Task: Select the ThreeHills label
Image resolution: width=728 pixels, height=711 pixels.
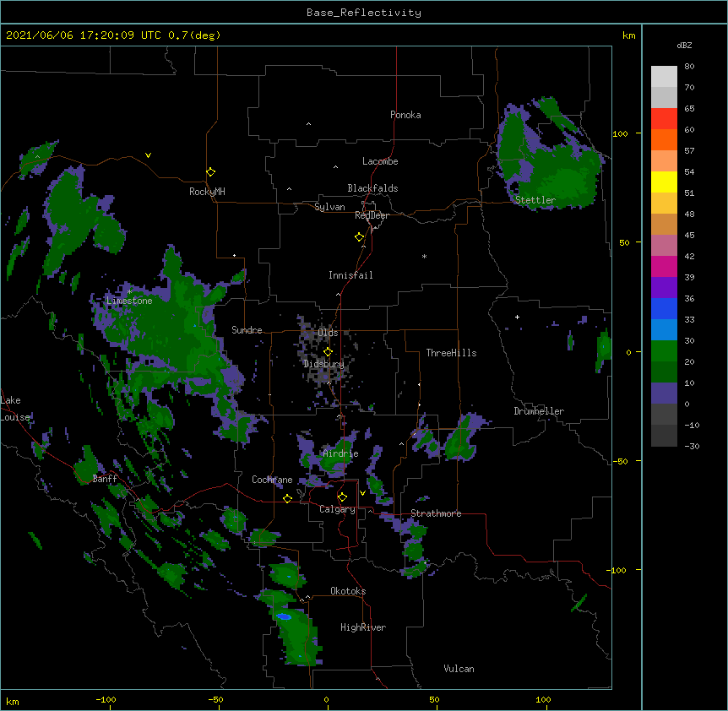Action: click(x=451, y=353)
